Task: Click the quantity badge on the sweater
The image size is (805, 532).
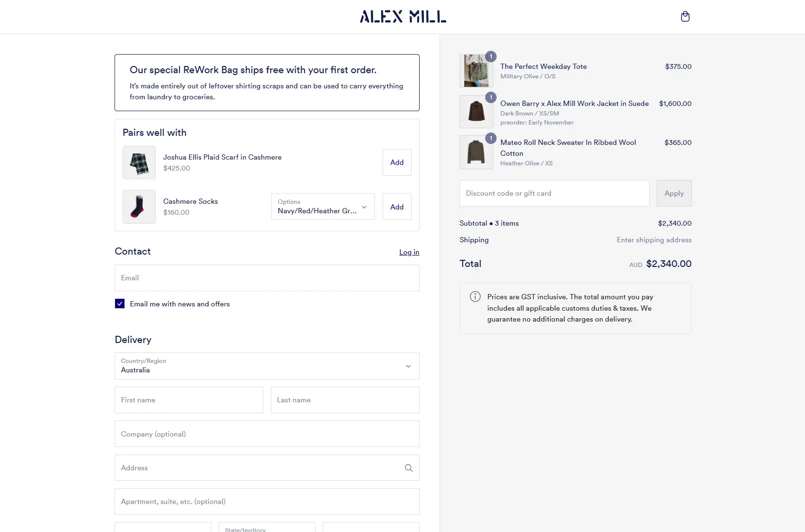Action: [491, 137]
